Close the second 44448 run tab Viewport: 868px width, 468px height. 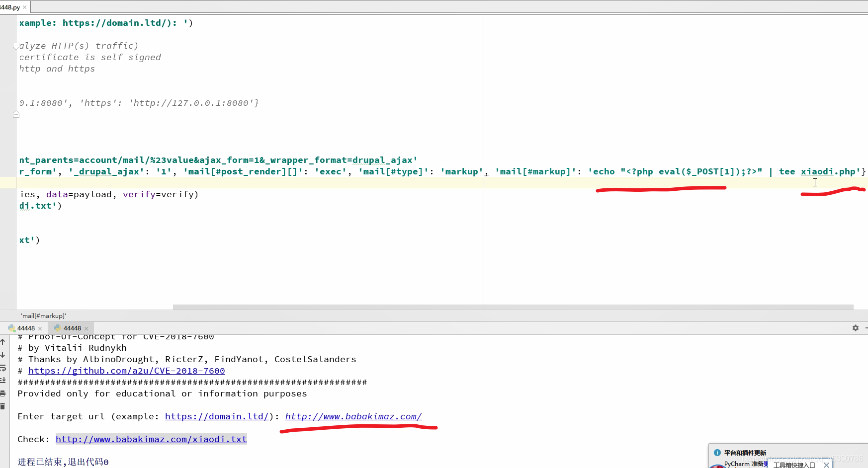(87, 328)
